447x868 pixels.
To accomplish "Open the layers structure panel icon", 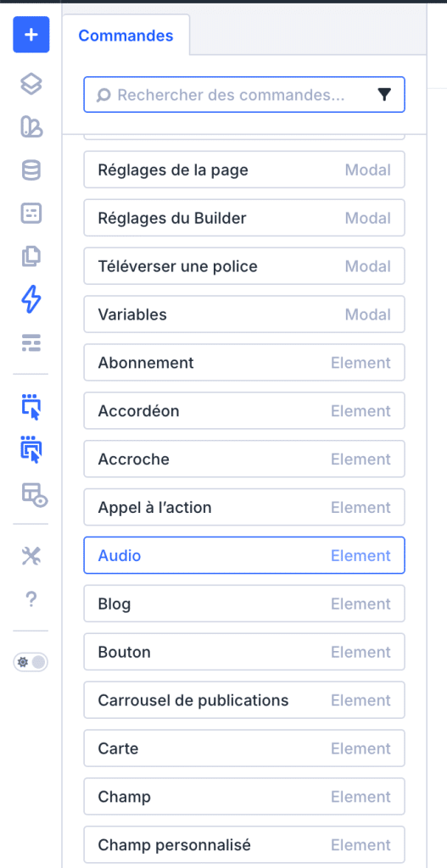I will tap(31, 84).
